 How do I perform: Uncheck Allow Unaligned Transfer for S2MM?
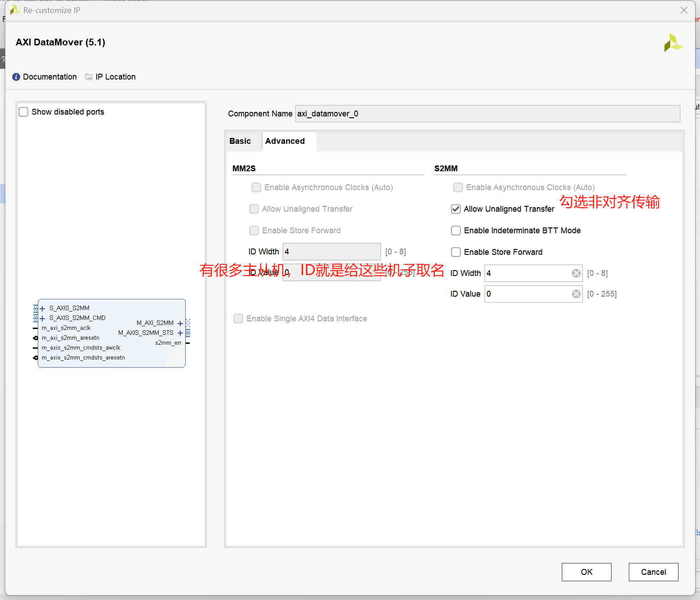pyautogui.click(x=455, y=209)
